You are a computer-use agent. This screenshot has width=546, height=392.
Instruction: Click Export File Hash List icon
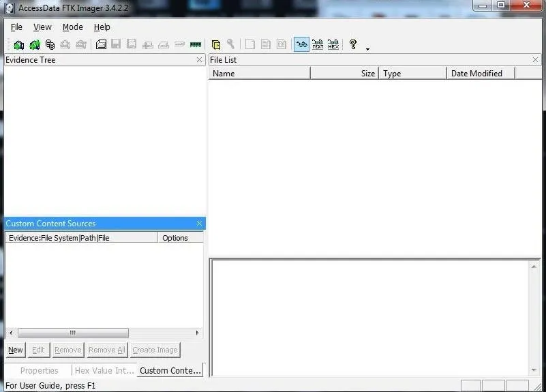(x=266, y=44)
